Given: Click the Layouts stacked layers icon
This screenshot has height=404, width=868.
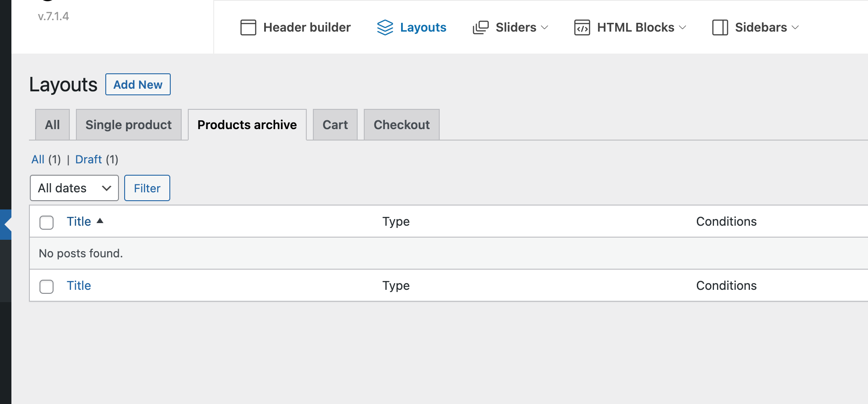Looking at the screenshot, I should pos(385,27).
